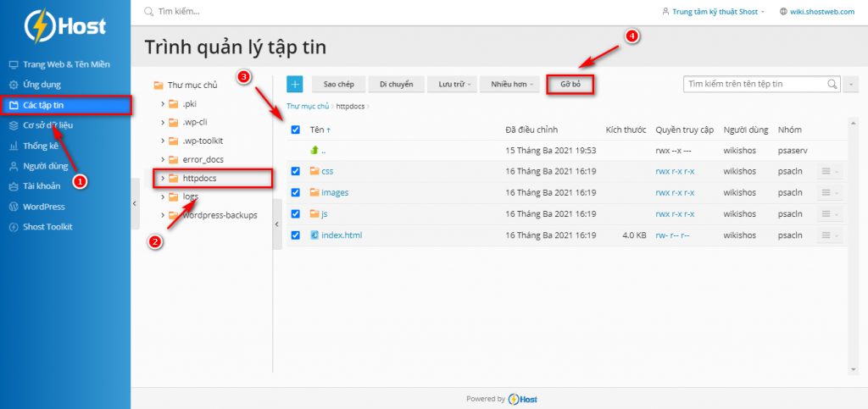
Task: Click the green up-arrow parent folder icon
Action: click(x=315, y=151)
